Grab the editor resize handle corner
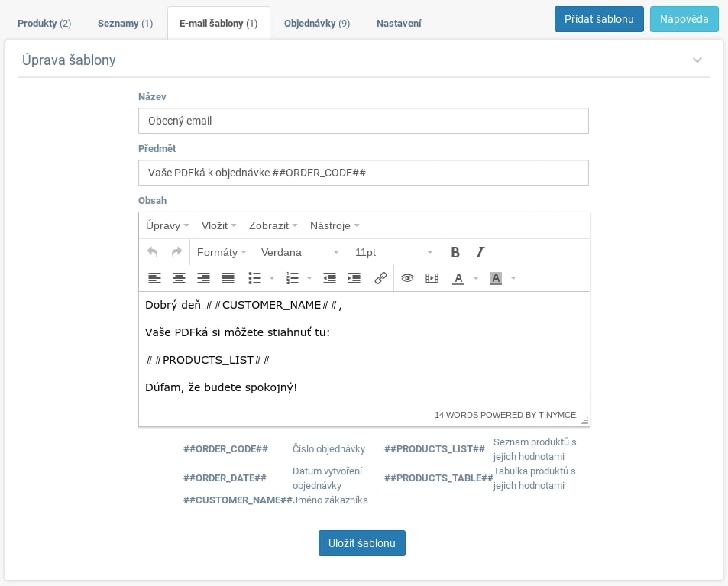728x586 pixels. (584, 421)
